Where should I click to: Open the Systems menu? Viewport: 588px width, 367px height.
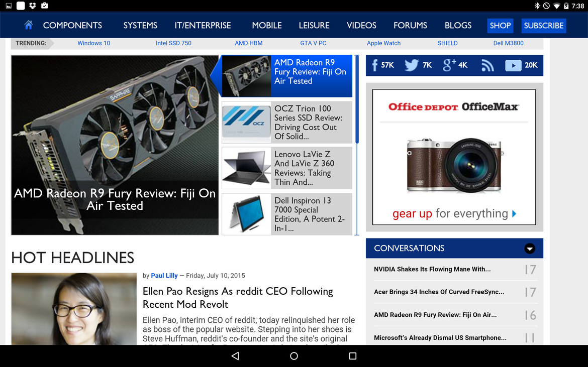click(140, 26)
